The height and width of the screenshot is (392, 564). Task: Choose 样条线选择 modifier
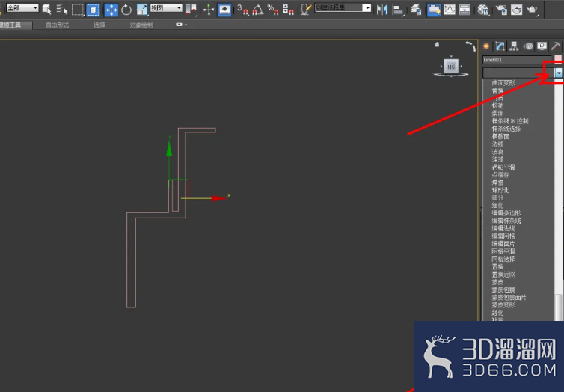(x=506, y=129)
